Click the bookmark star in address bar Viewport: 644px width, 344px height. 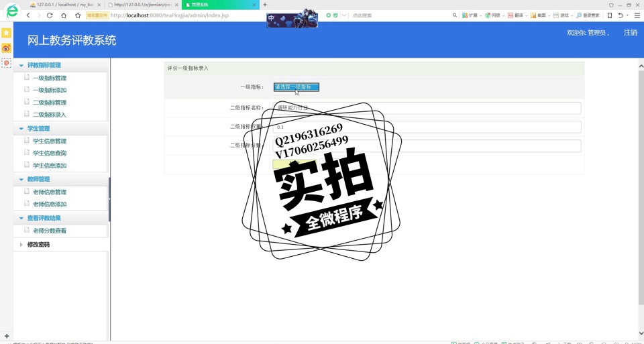click(x=78, y=15)
